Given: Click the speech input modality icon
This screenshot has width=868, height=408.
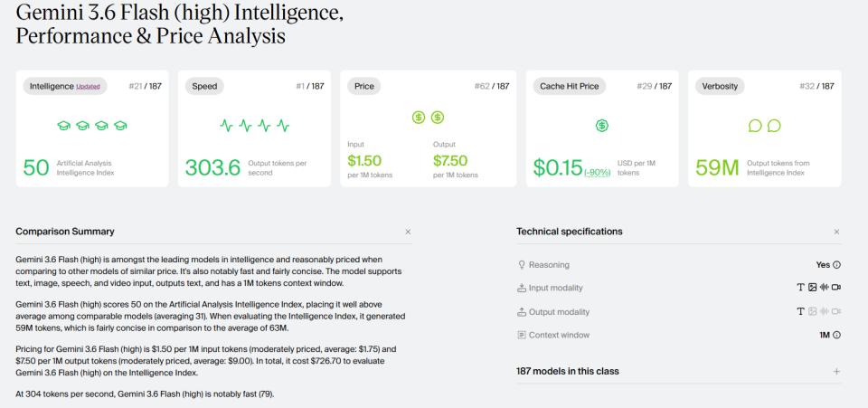Looking at the screenshot, I should pyautogui.click(x=825, y=288).
